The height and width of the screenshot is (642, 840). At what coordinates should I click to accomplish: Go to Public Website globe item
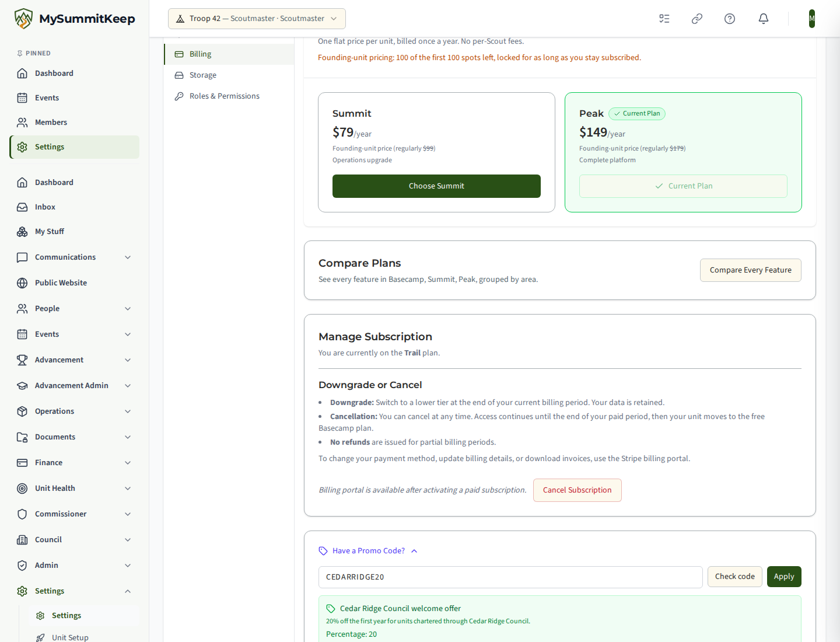[74, 283]
